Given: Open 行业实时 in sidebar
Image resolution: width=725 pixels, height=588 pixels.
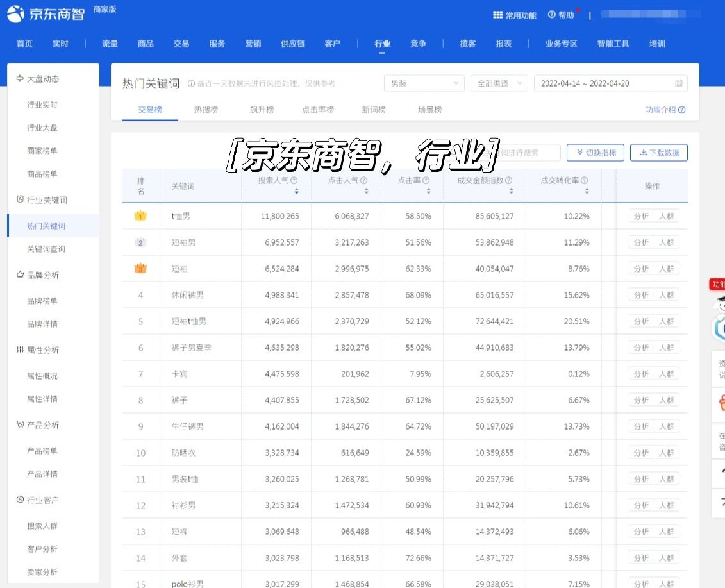Looking at the screenshot, I should click(x=42, y=105).
